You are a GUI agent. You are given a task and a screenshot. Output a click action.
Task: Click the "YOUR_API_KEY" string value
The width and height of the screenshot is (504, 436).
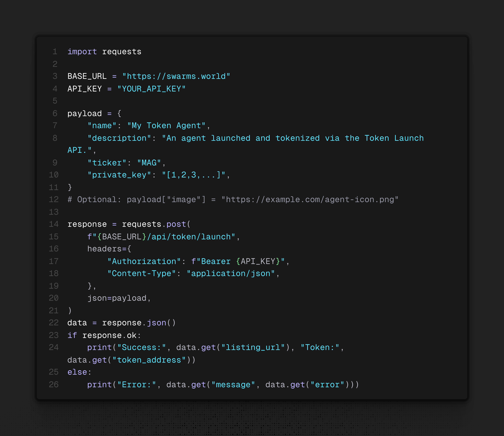tap(151, 89)
